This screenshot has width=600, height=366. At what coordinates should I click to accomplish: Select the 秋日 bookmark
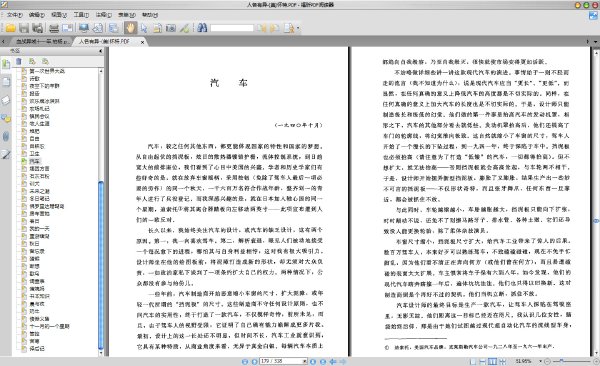coord(34,243)
